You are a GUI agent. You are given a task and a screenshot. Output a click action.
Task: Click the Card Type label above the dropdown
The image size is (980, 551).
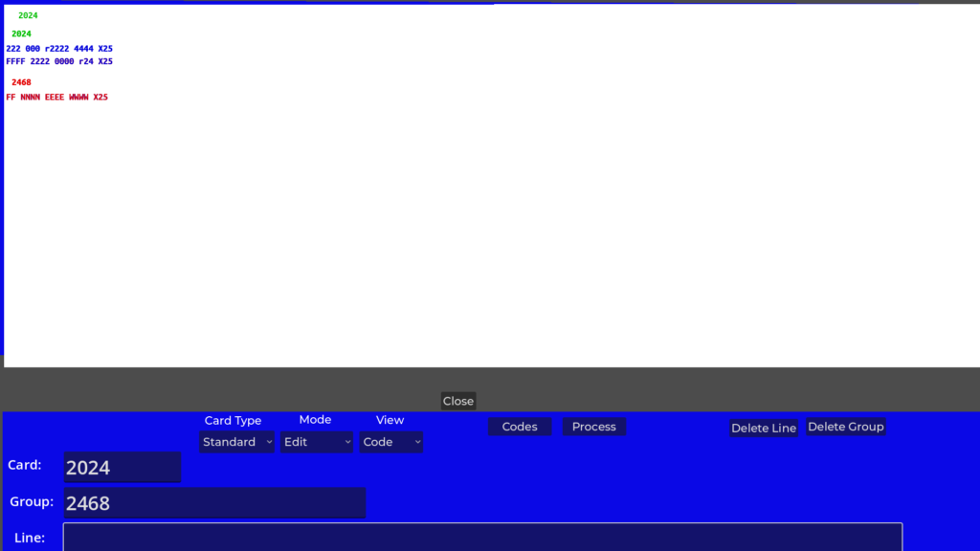tap(233, 421)
